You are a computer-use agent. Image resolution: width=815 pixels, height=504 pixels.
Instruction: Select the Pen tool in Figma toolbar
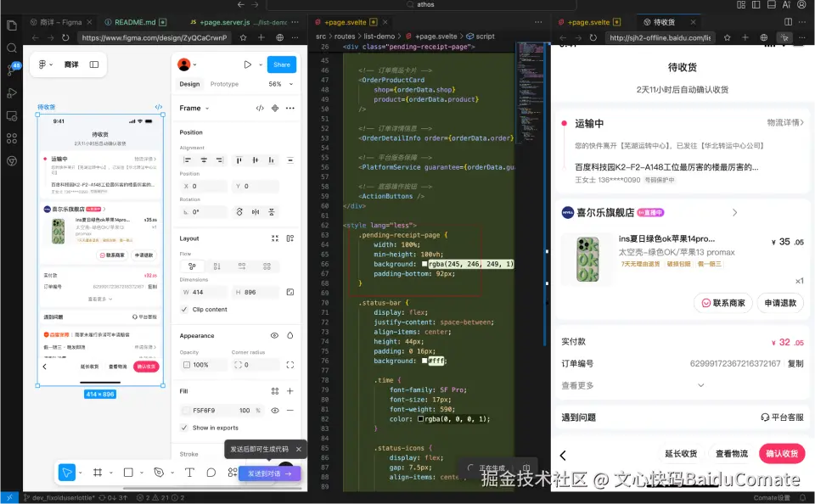tap(159, 473)
